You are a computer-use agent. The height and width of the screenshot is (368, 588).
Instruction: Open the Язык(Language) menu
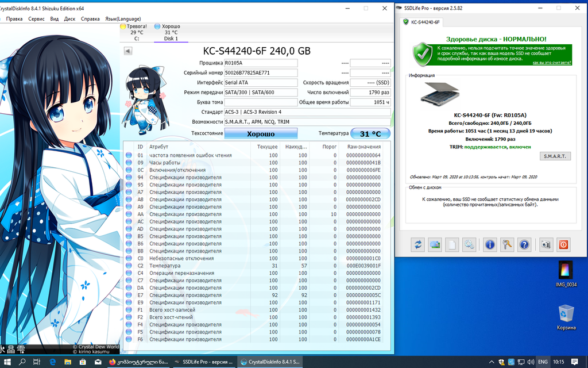click(x=123, y=19)
